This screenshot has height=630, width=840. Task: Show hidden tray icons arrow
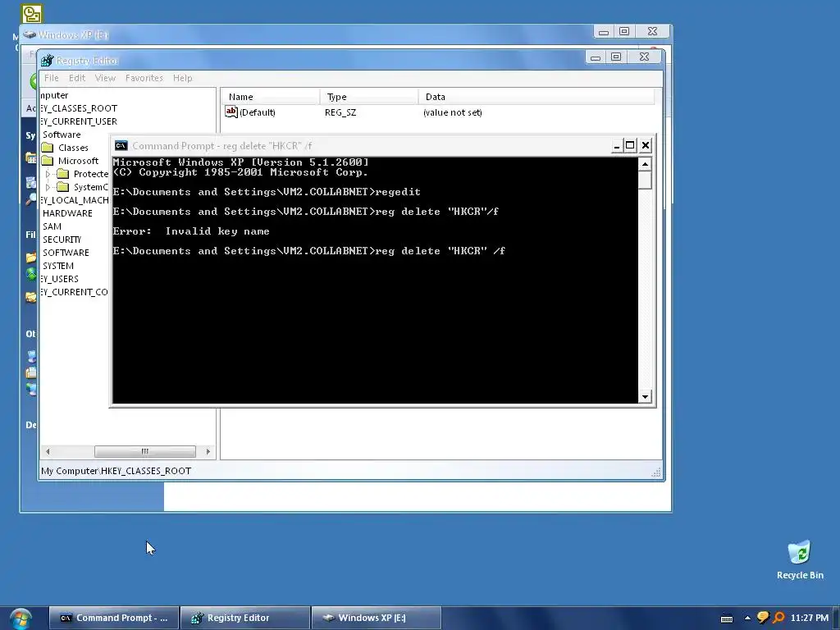click(747, 619)
